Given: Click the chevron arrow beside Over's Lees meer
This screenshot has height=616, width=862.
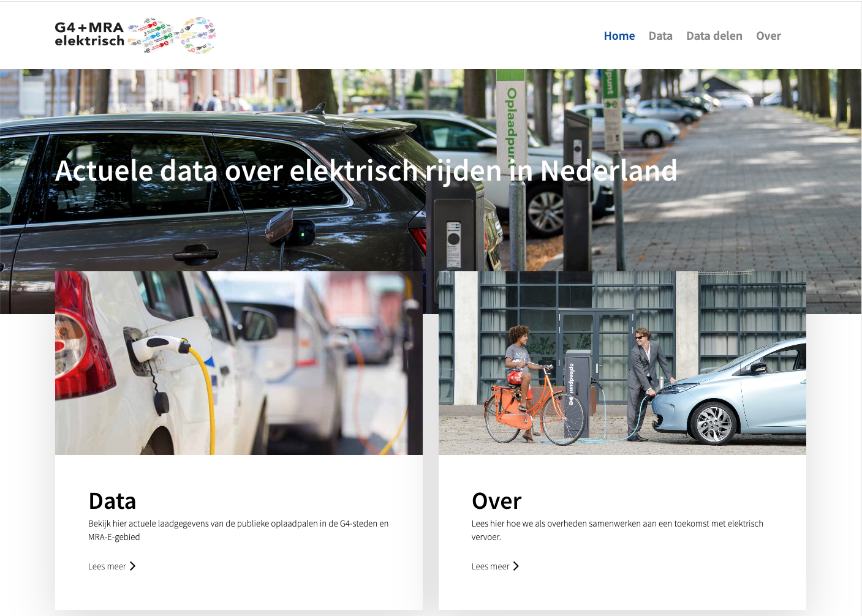Looking at the screenshot, I should [x=516, y=566].
